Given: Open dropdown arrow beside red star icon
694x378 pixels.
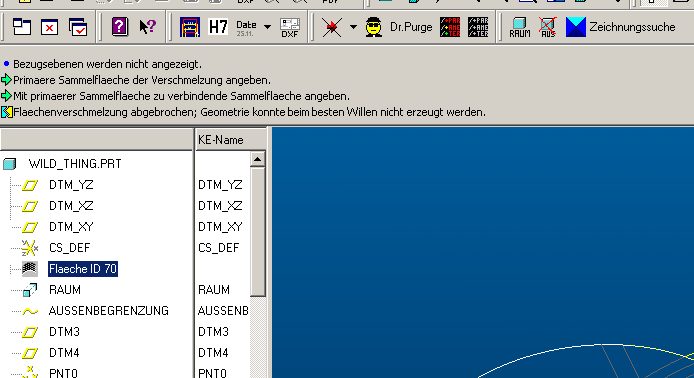Looking at the screenshot, I should click(x=353, y=27).
